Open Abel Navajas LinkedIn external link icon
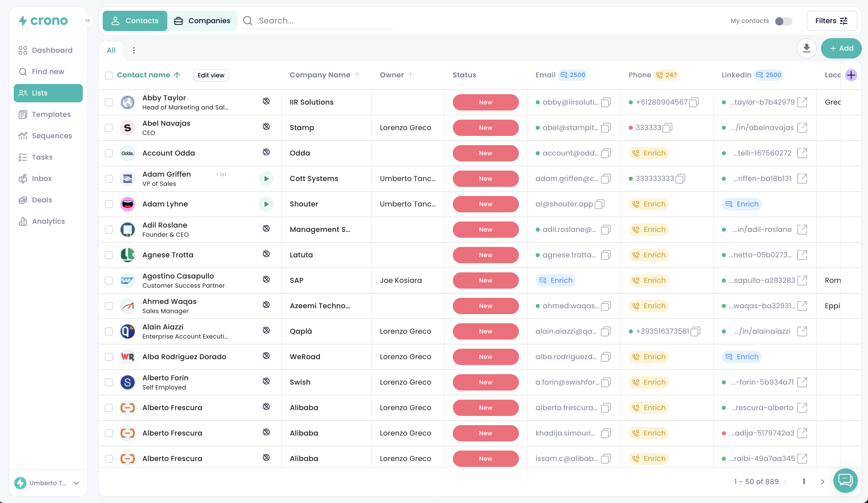 click(802, 128)
